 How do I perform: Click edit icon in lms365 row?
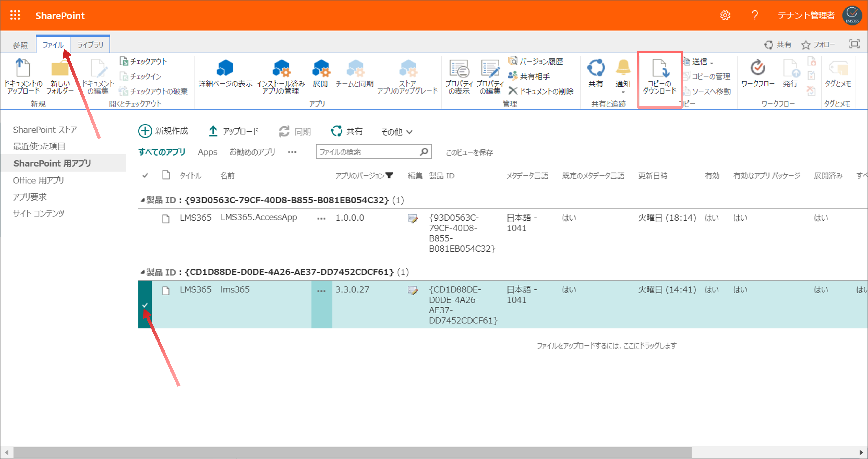coord(412,290)
